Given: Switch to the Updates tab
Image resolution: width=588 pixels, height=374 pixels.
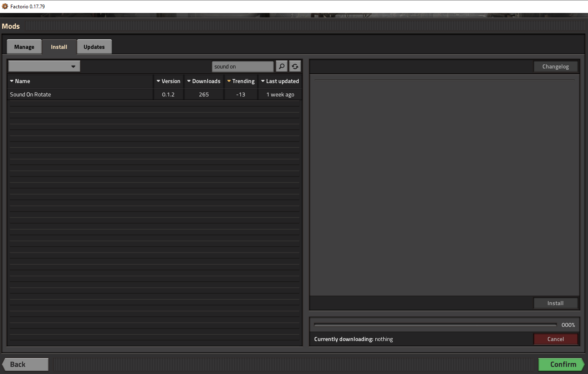Looking at the screenshot, I should click(94, 47).
